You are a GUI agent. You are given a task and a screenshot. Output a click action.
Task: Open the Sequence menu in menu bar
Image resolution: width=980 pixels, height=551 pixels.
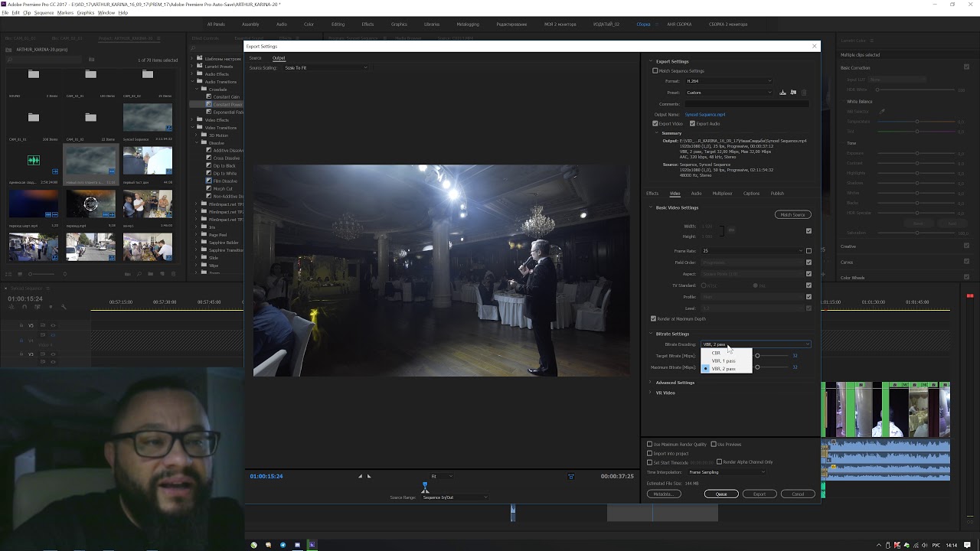[44, 13]
